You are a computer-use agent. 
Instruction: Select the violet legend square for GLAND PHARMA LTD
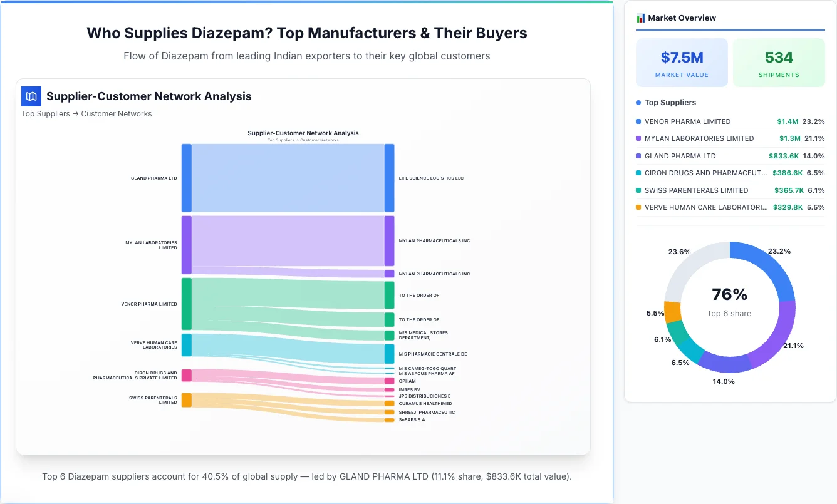640,156
